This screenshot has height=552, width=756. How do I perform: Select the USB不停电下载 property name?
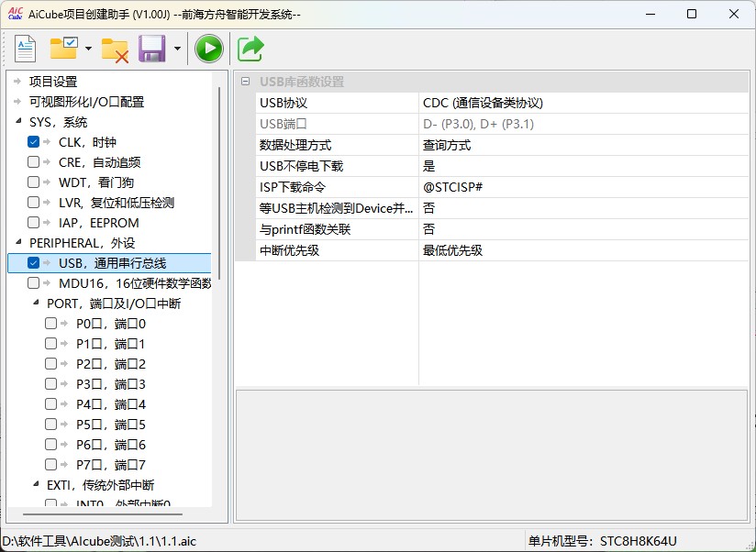(301, 166)
